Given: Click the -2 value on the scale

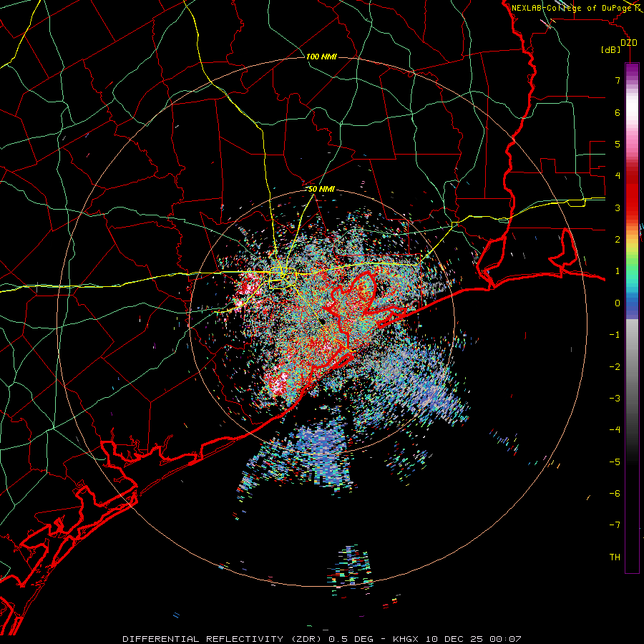Looking at the screenshot, I should (615, 367).
